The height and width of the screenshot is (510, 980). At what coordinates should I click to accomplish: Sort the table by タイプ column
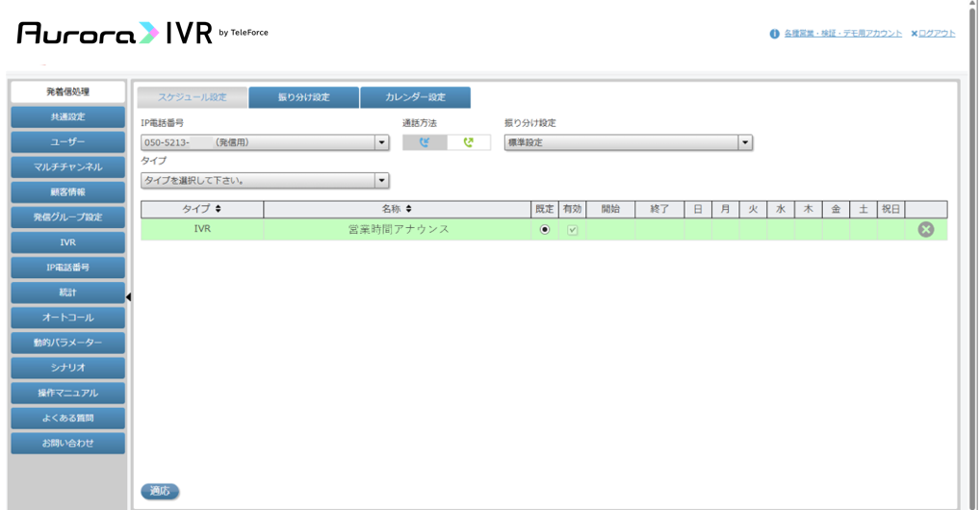pos(202,209)
